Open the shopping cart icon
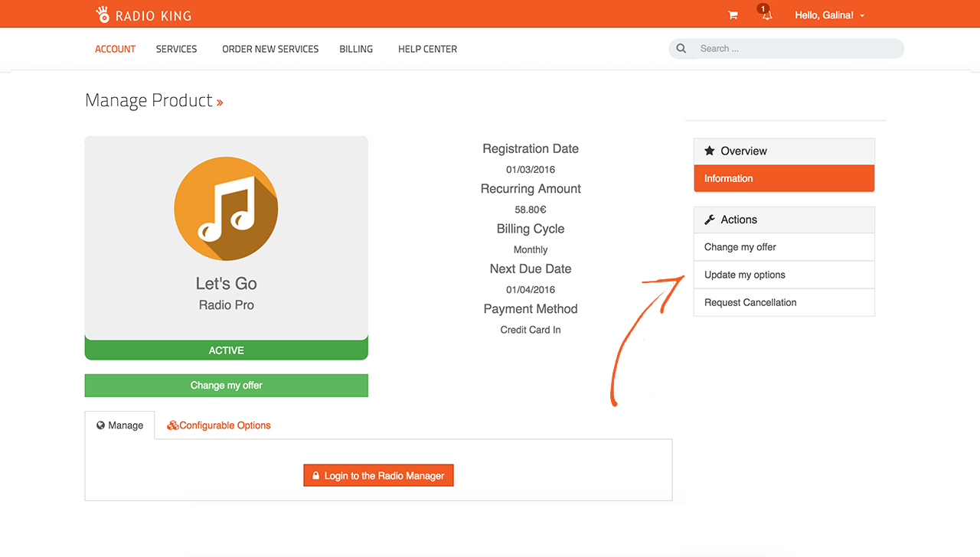This screenshot has height=557, width=980. tap(733, 15)
